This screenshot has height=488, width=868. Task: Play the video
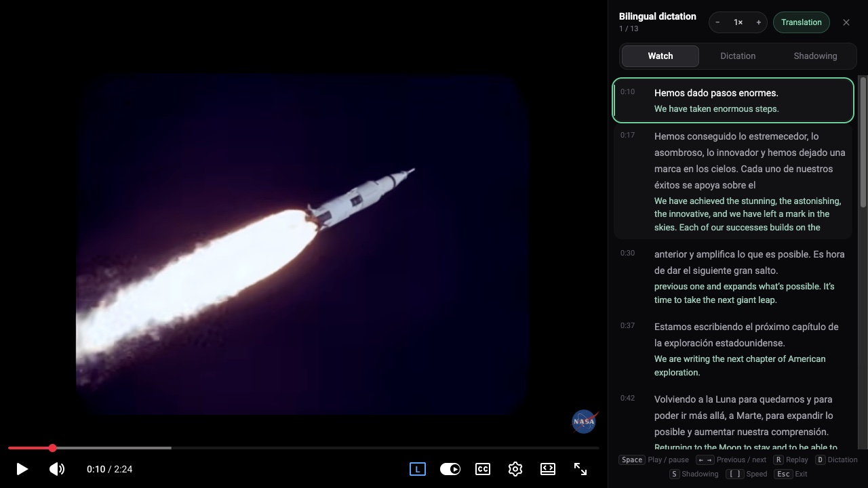click(x=22, y=469)
